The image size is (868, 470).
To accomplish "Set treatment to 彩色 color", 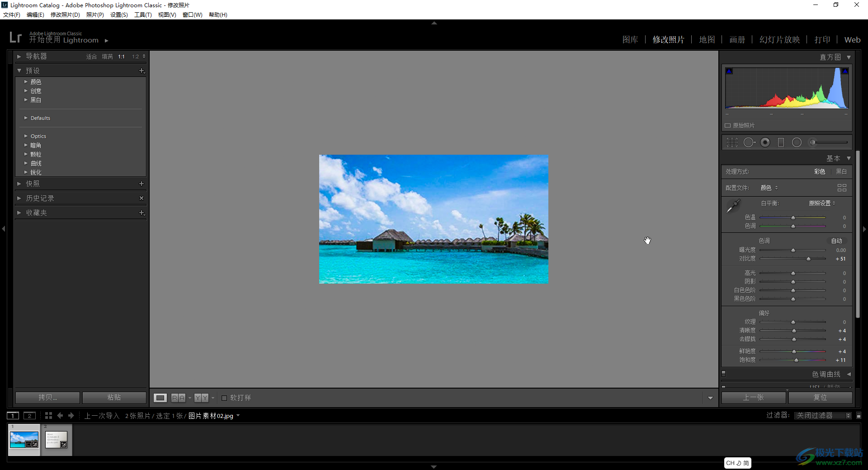I will click(820, 171).
